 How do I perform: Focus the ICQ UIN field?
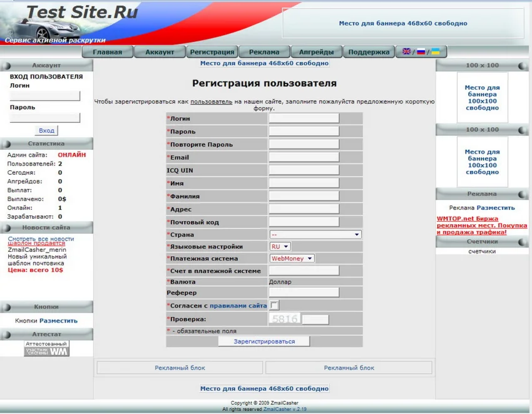[304, 170]
